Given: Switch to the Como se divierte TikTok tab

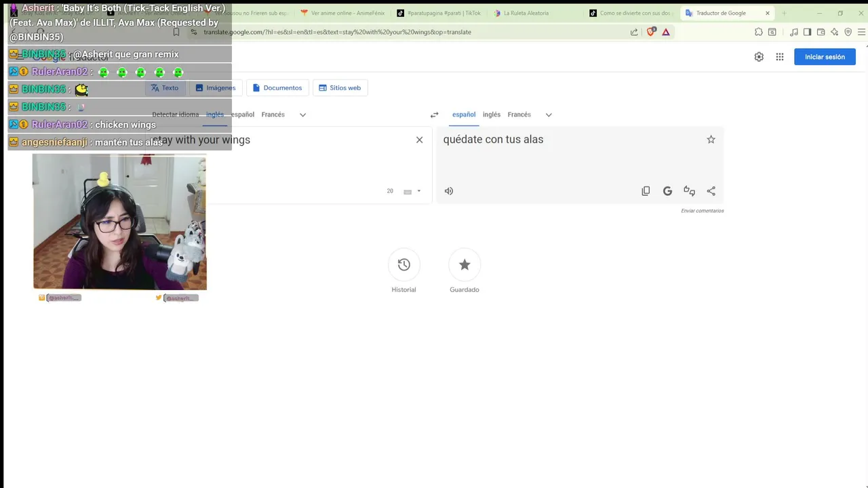Looking at the screenshot, I should [x=631, y=13].
